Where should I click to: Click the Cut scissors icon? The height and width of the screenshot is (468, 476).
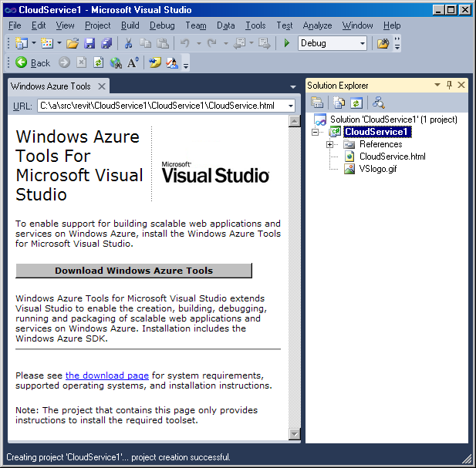[128, 43]
